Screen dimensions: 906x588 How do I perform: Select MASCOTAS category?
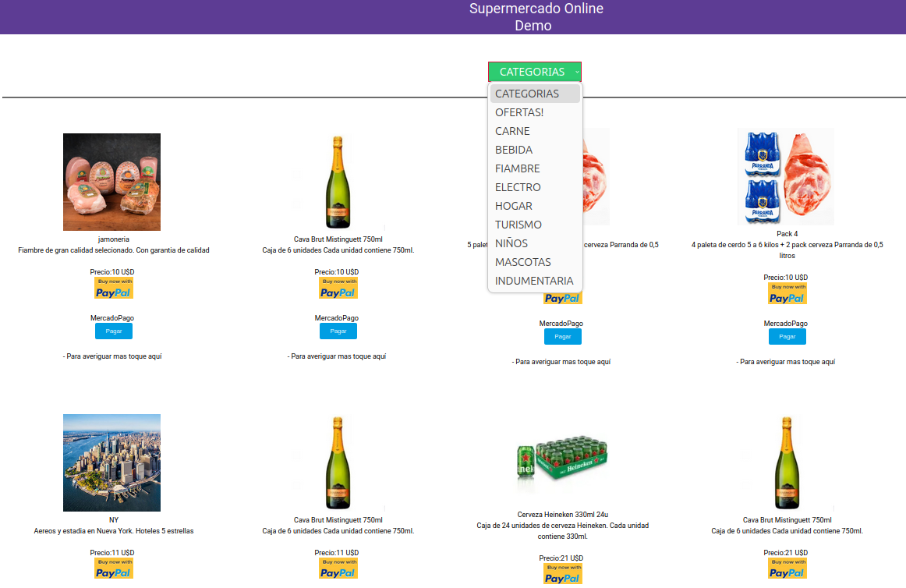pyautogui.click(x=535, y=262)
